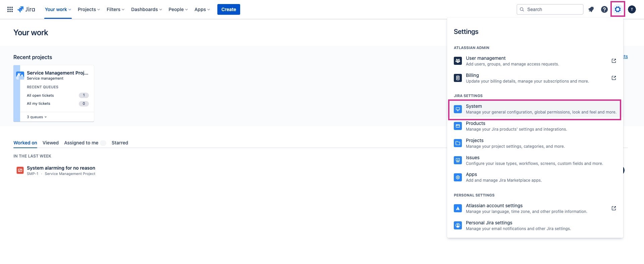Click the Products settings icon
Viewport: 644px width, 264px height.
(x=458, y=126)
